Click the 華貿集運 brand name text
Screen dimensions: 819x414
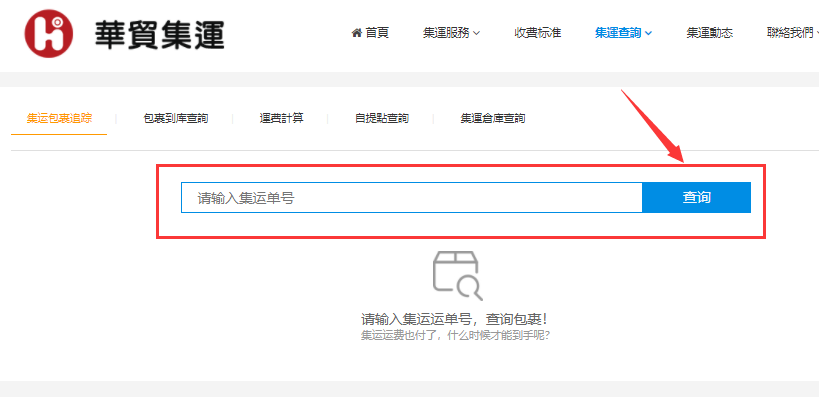point(158,34)
